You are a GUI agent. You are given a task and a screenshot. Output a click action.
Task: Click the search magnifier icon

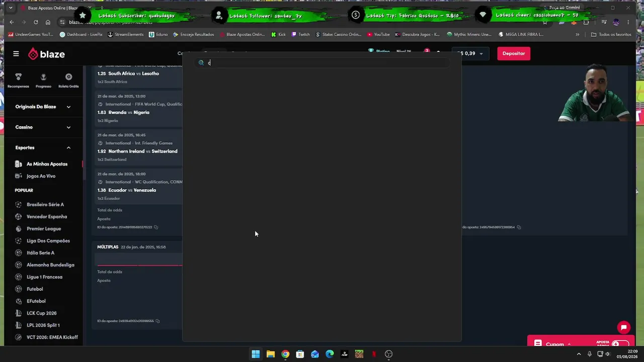click(x=201, y=63)
